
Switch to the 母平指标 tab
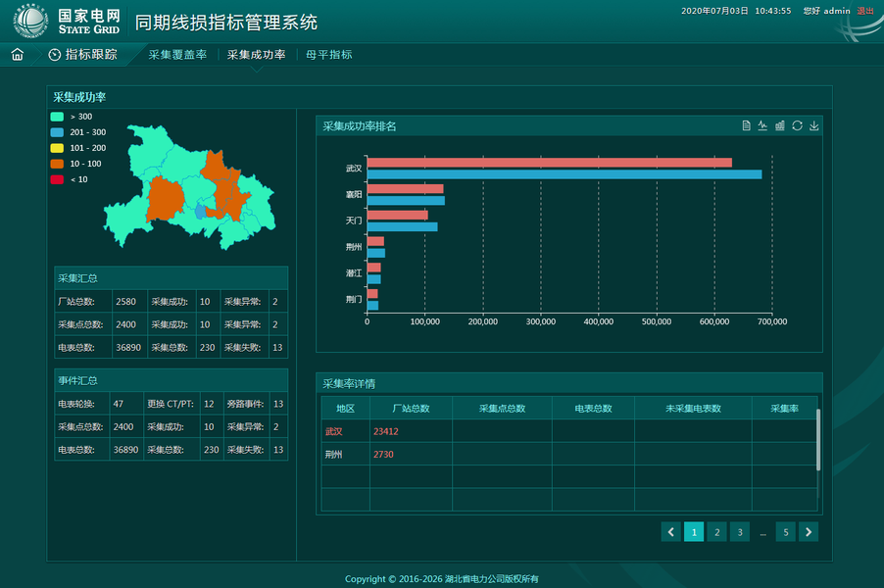click(x=328, y=55)
